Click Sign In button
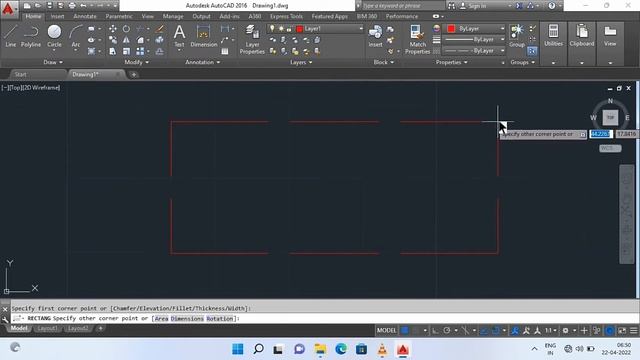The height and width of the screenshot is (360, 640). [x=473, y=6]
